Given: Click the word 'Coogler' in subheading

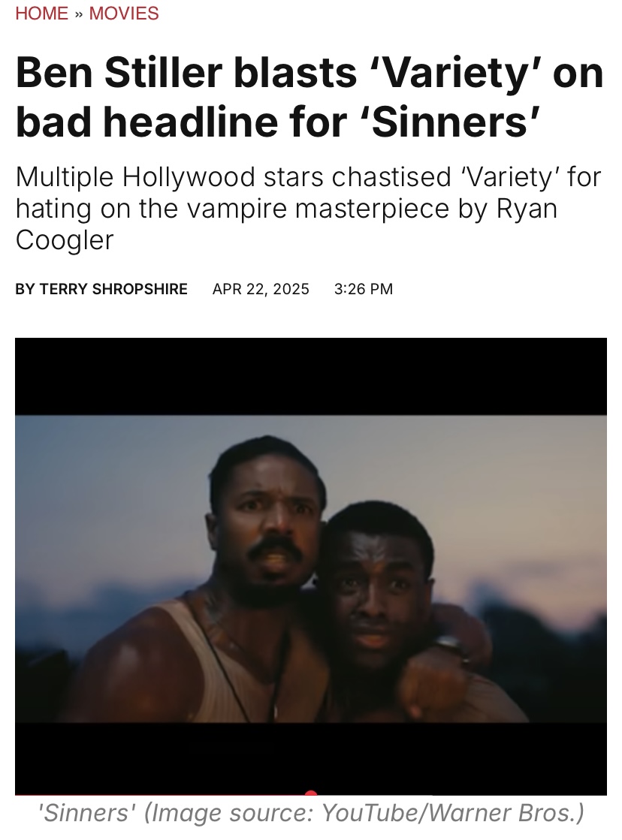Looking at the screenshot, I should click(65, 240).
